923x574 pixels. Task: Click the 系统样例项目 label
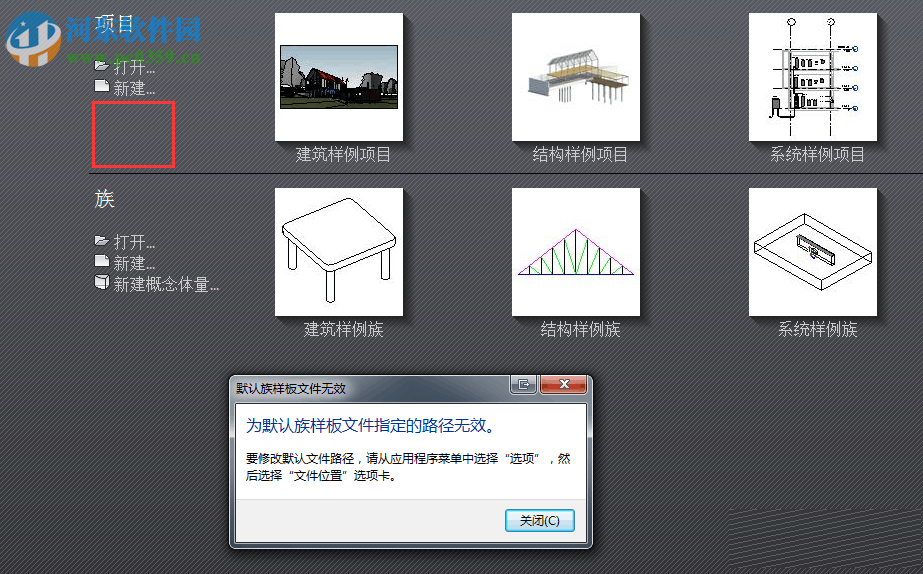[x=817, y=155]
